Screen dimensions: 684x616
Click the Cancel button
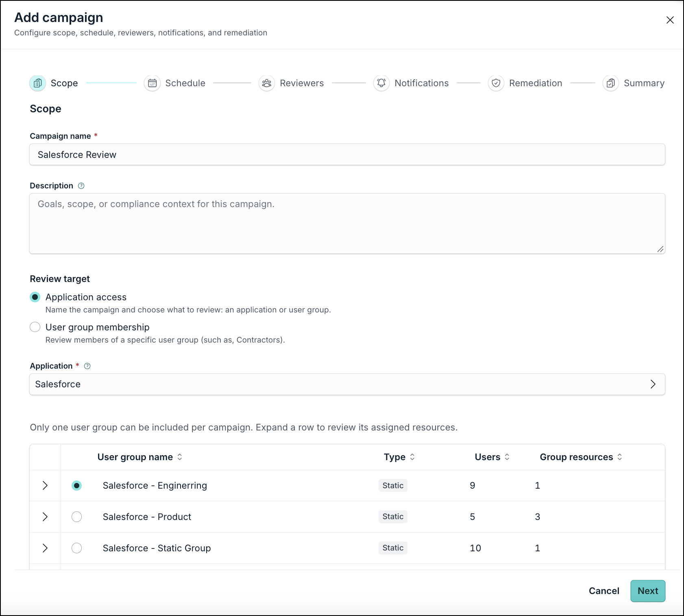click(x=604, y=591)
